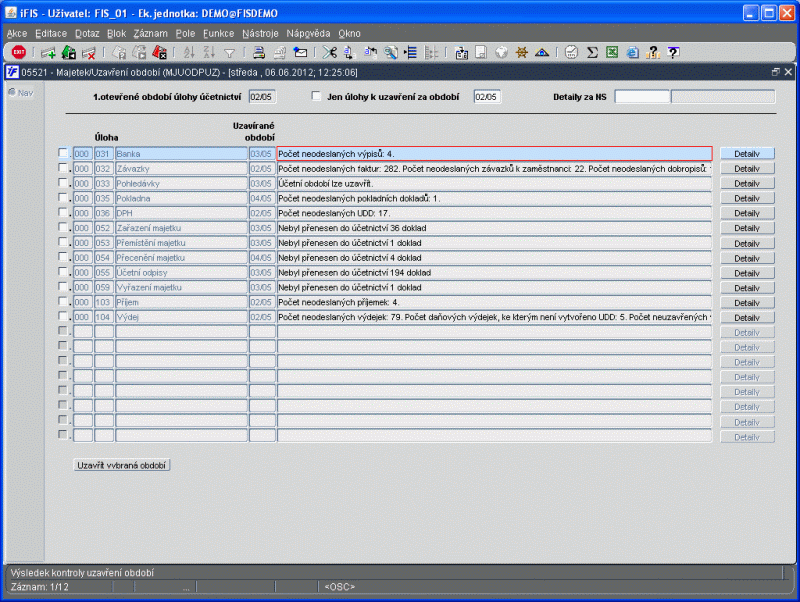
Task: Click the Internet Explorer browser icon
Action: click(x=633, y=53)
